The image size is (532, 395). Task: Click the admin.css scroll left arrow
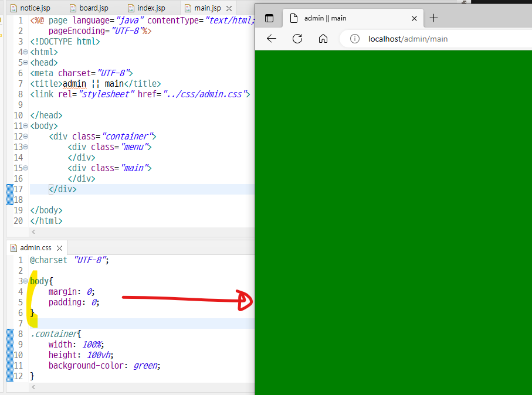click(x=33, y=387)
